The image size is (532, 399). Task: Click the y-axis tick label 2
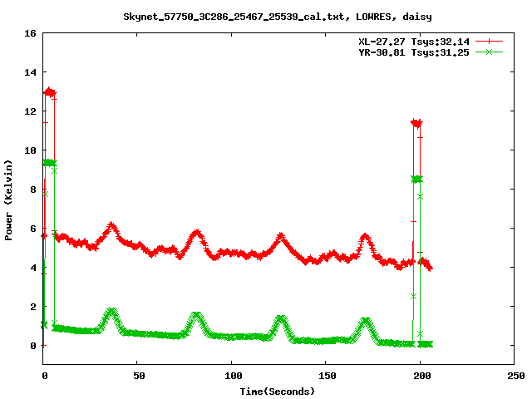[33, 307]
